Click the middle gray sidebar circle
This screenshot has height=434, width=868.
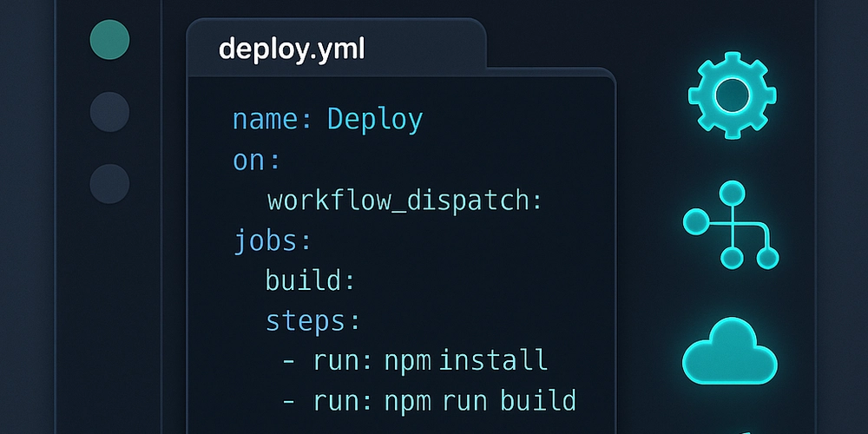(109, 112)
